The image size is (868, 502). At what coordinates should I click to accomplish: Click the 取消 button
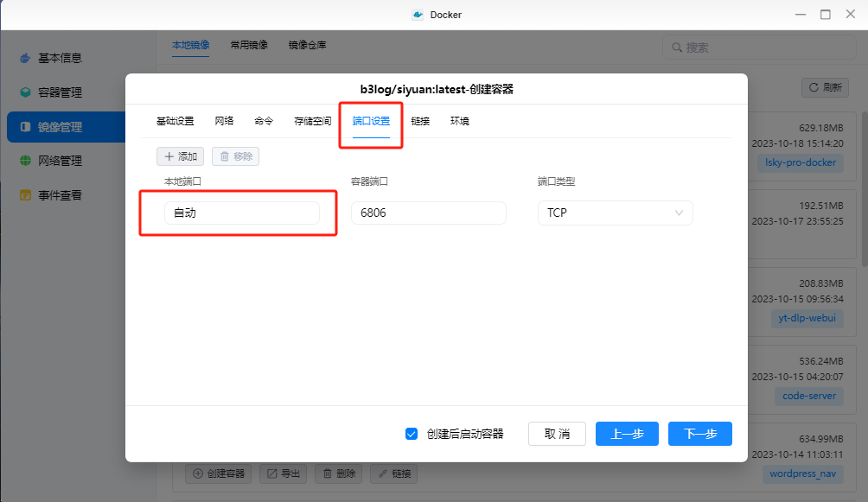pyautogui.click(x=557, y=434)
